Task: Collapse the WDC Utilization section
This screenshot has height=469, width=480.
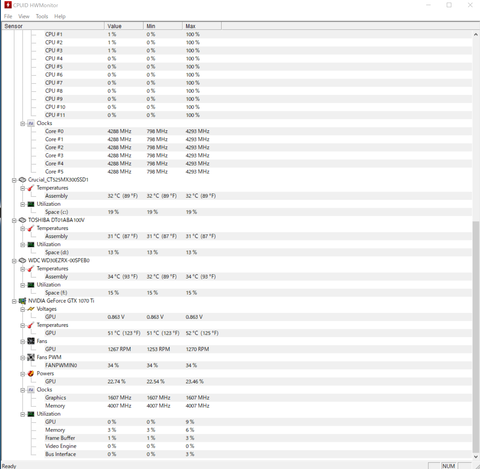Action: tap(22, 285)
